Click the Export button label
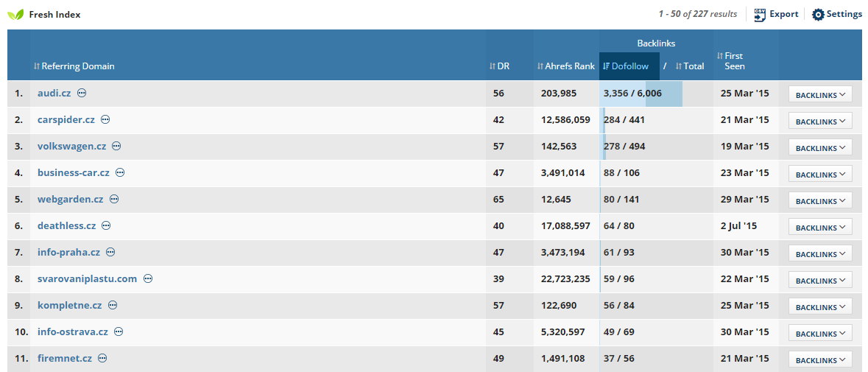 tap(784, 15)
